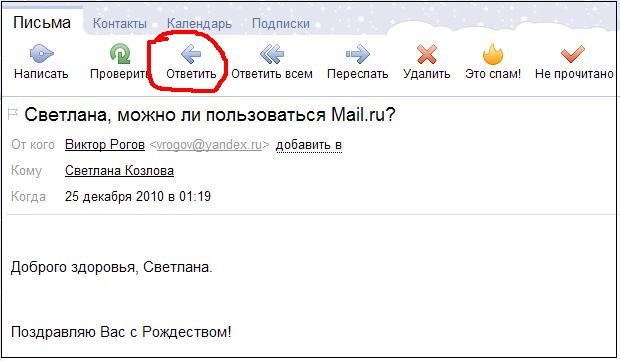Click the Переслать label text

click(x=357, y=74)
